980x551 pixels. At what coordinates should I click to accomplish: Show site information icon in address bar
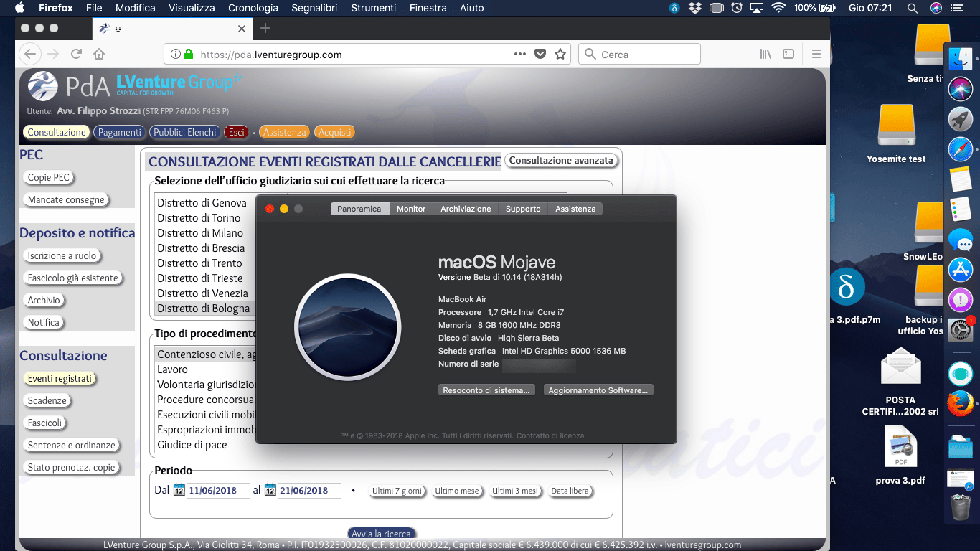[x=175, y=54]
